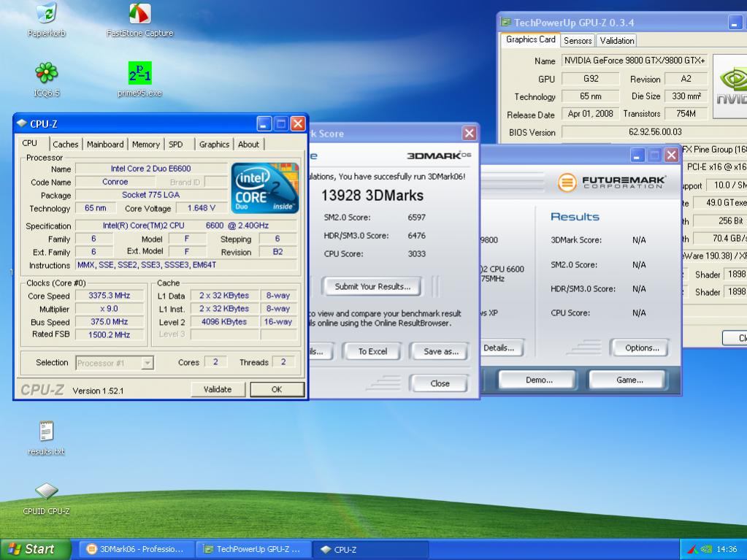Click OK in the CPU-Z window
This screenshot has height=560, width=747.
point(277,389)
